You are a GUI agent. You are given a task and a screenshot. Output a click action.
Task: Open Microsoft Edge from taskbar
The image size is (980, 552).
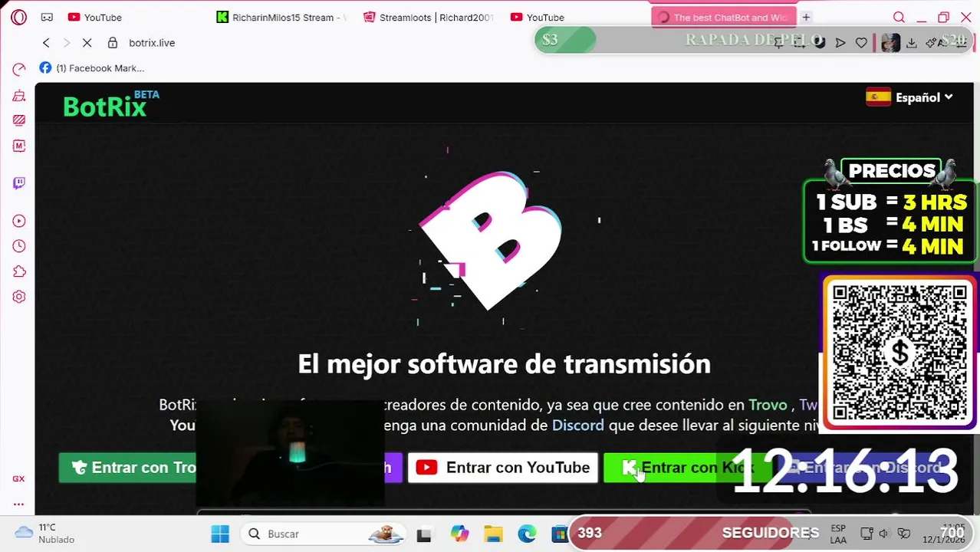pos(527,534)
